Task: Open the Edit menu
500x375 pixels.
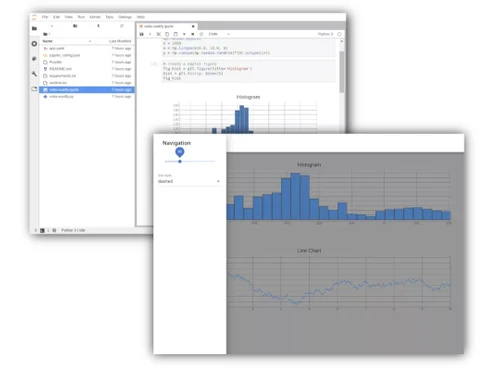Action: click(56, 17)
